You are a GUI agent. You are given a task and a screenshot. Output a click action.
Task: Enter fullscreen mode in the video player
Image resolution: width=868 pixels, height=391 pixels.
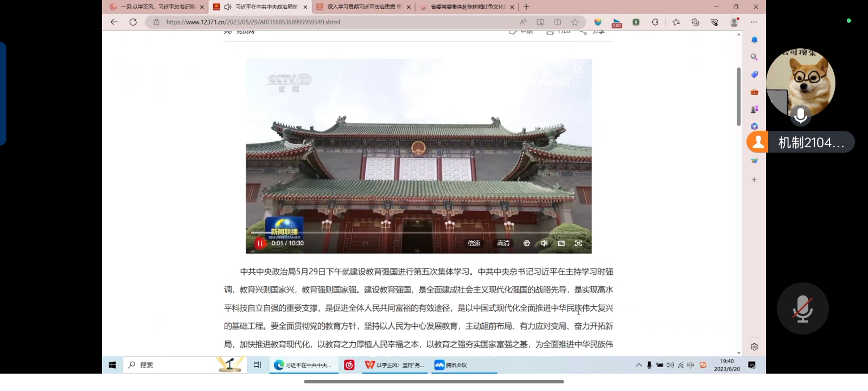tap(578, 243)
